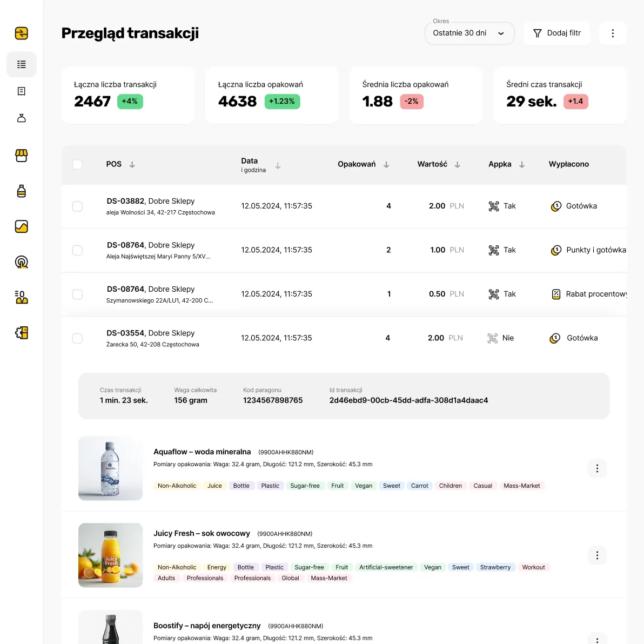This screenshot has height=644, width=644.
Task: Sort by the Appka column arrow
Action: pyautogui.click(x=521, y=165)
